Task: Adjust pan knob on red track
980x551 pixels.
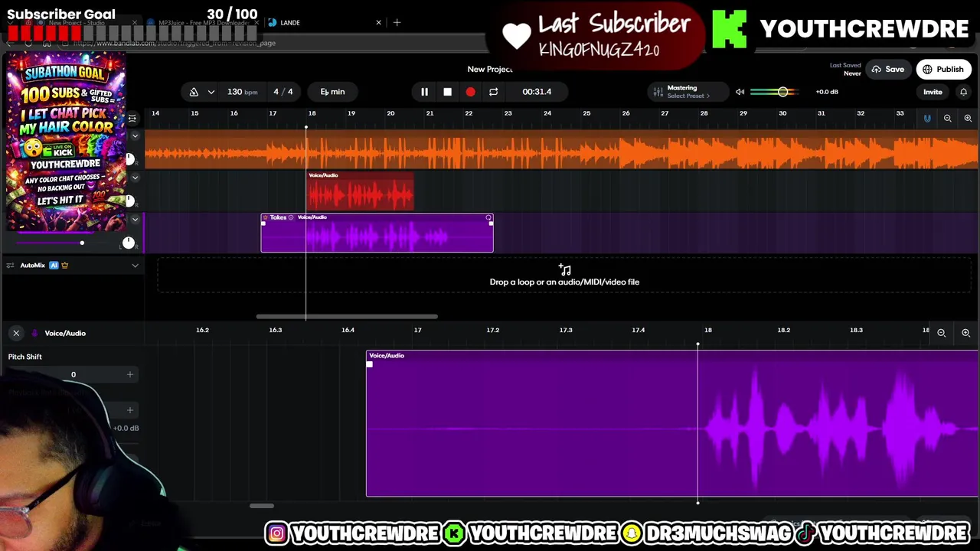Action: coord(129,201)
